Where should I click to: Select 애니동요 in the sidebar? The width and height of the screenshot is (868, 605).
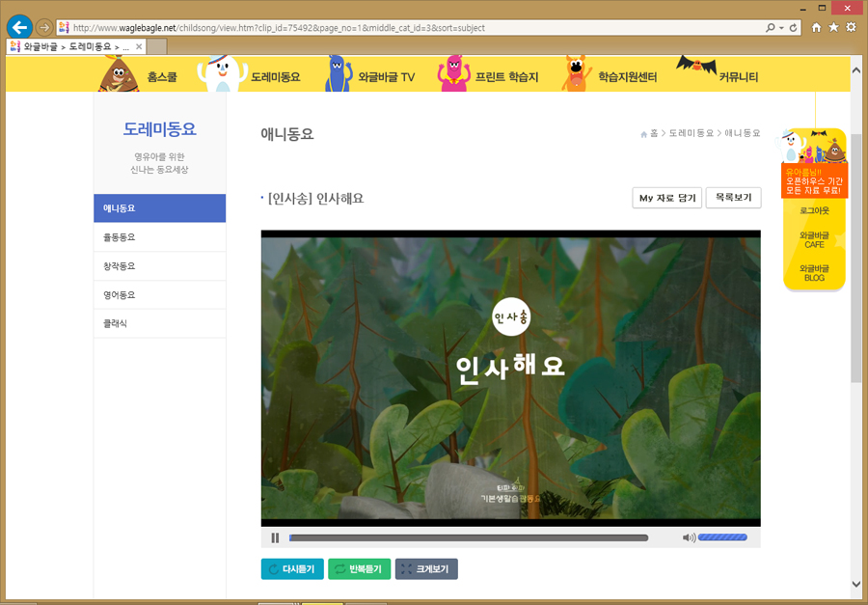click(x=159, y=208)
